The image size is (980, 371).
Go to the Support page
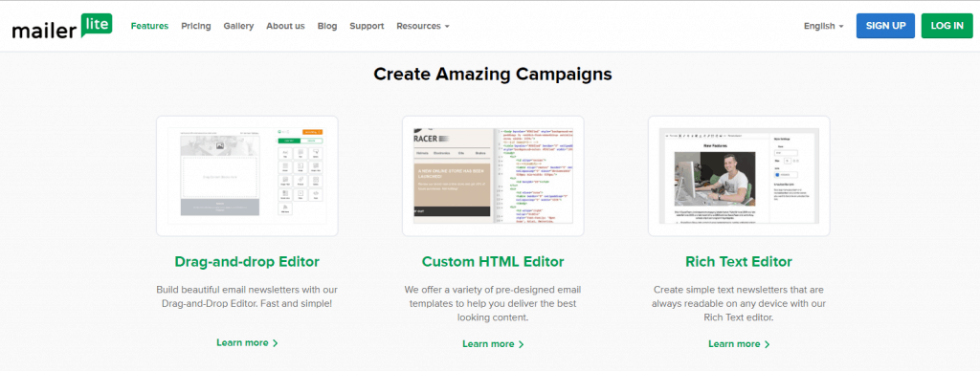367,26
